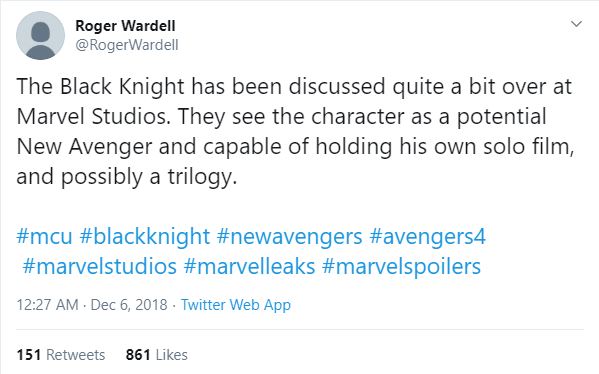Open the Roger Wardell display name

pos(125,26)
